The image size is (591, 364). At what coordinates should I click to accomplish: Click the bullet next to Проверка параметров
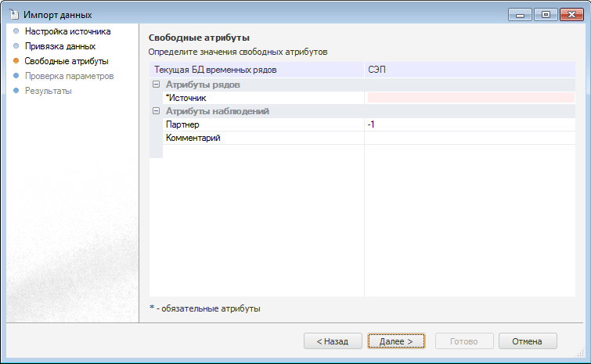[16, 76]
